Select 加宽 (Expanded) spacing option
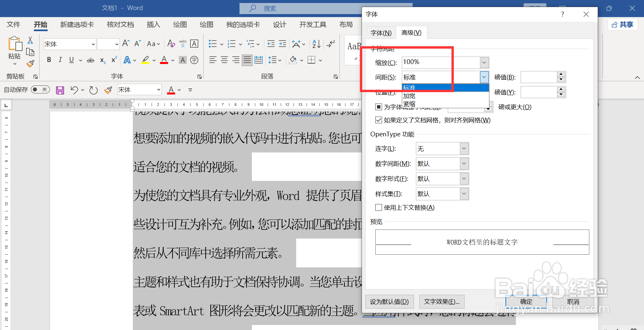 coord(445,96)
